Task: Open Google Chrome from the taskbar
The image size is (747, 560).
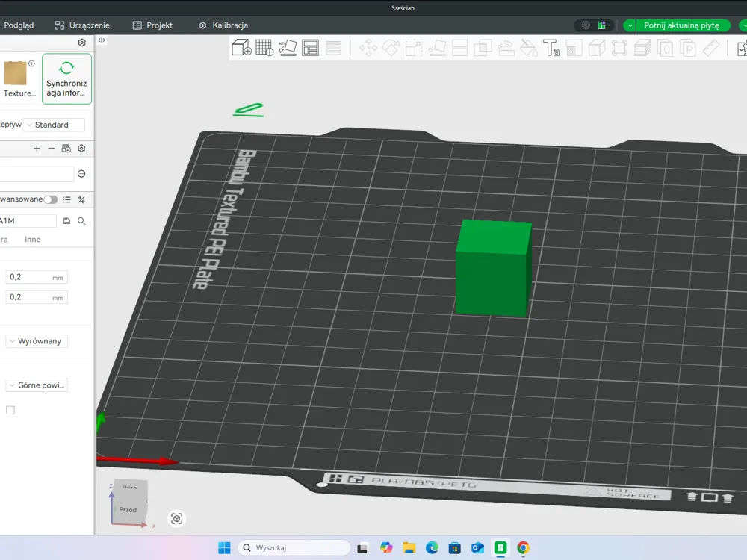Action: [x=523, y=547]
